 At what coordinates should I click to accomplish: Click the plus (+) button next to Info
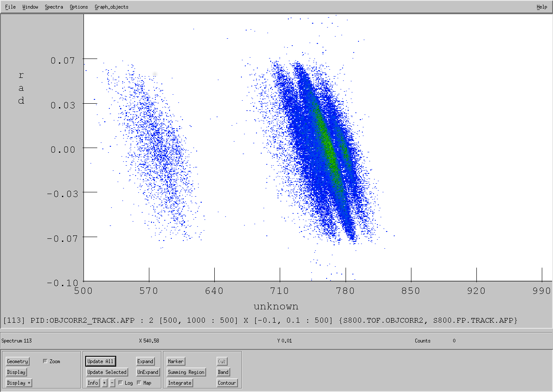pyautogui.click(x=104, y=383)
